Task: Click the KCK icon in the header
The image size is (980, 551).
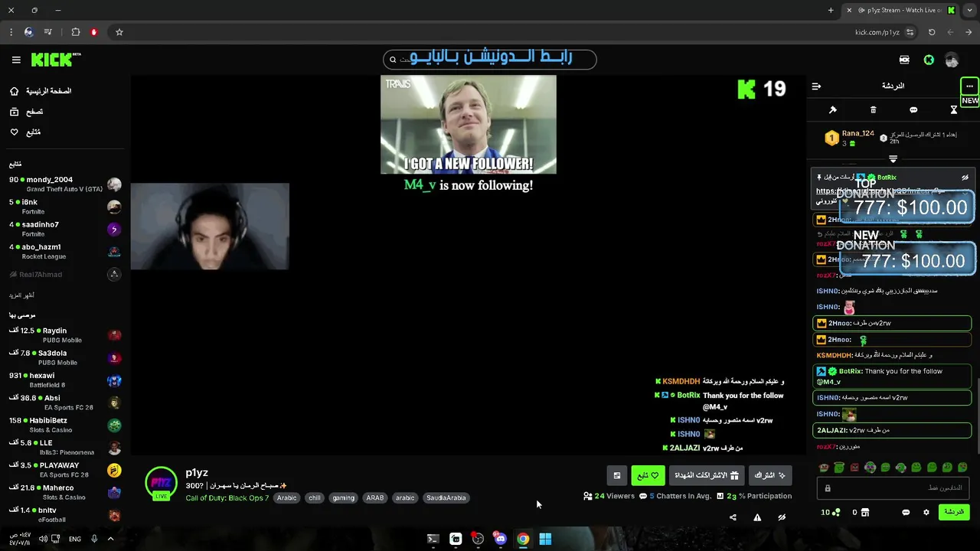Action: (904, 60)
